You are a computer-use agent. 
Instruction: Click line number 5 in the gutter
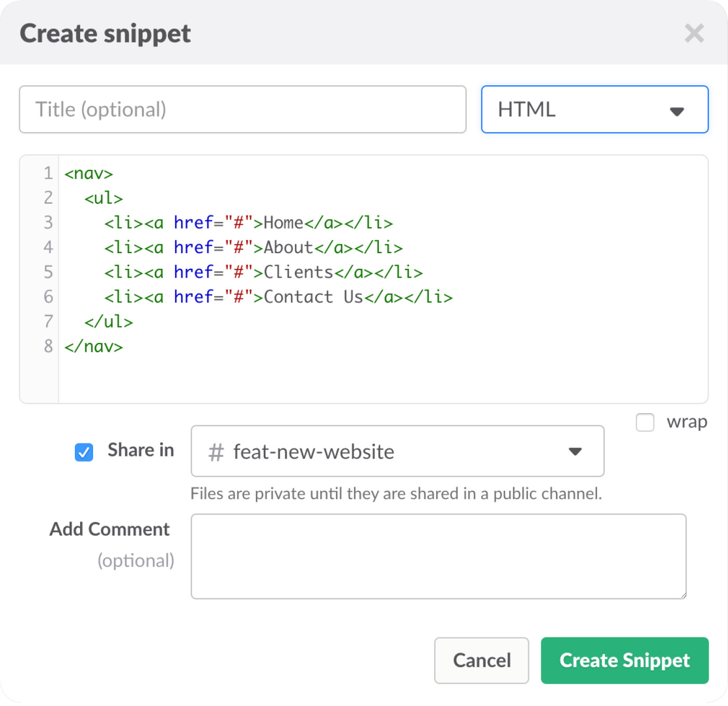click(x=48, y=272)
